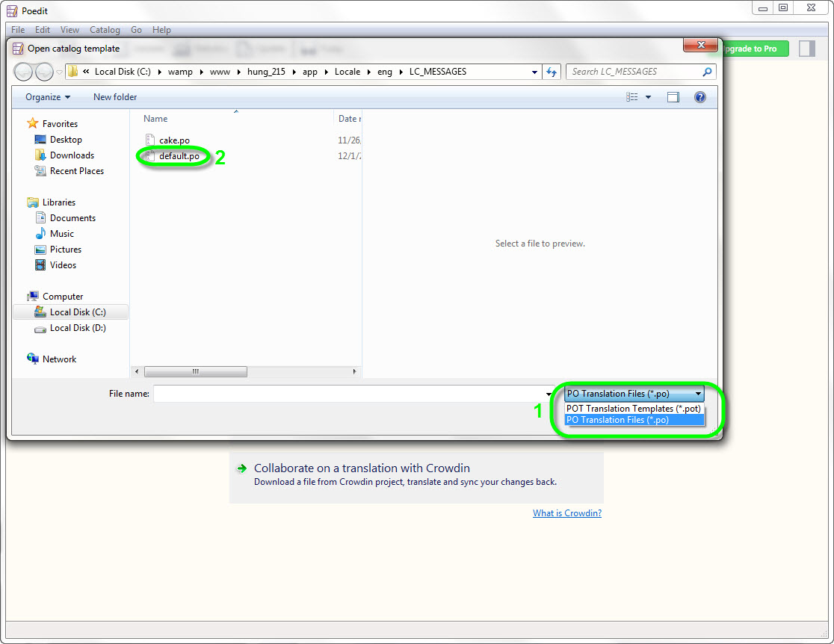Open Documents library

coord(72,218)
